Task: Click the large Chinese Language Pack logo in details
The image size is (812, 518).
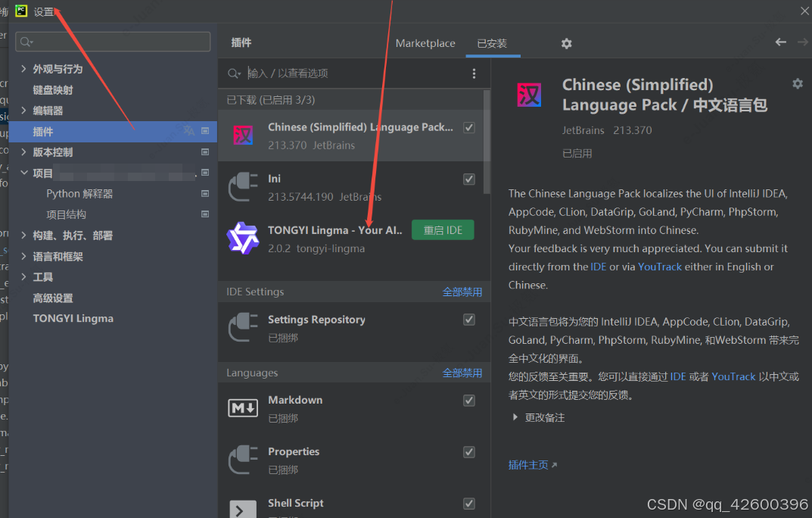Action: [529, 95]
